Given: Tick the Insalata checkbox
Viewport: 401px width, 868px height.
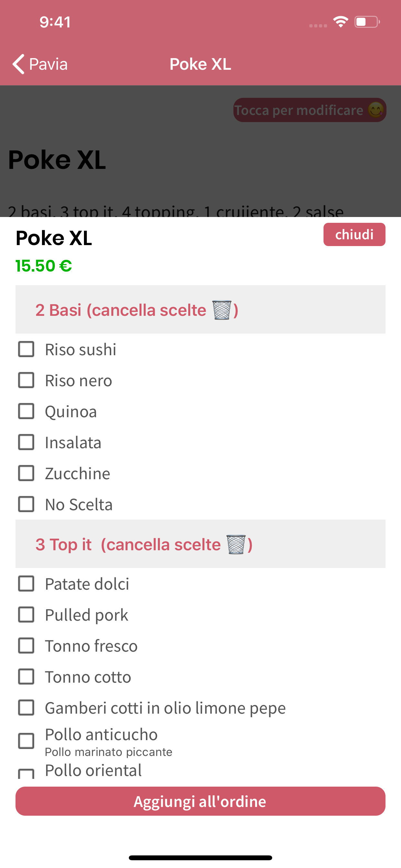Looking at the screenshot, I should tap(26, 442).
